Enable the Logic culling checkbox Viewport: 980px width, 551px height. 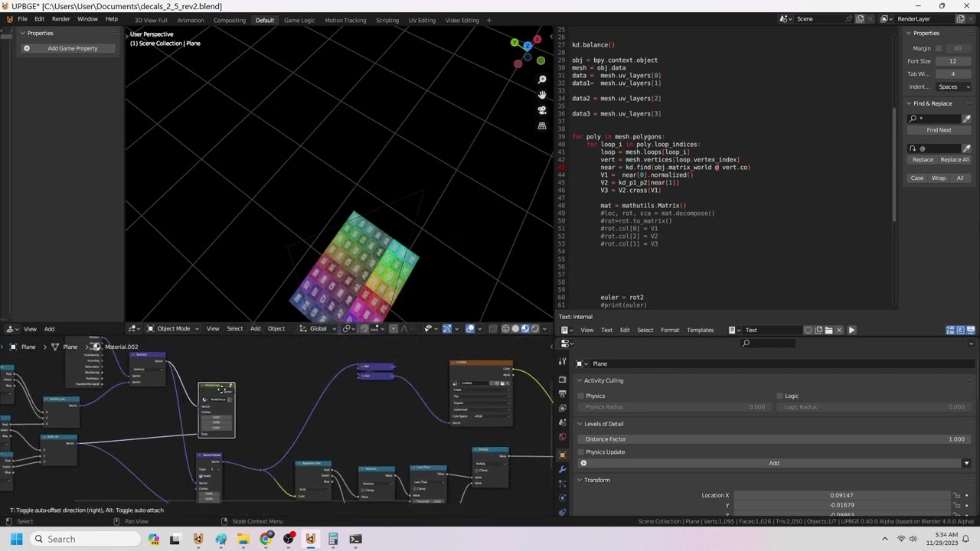(780, 396)
